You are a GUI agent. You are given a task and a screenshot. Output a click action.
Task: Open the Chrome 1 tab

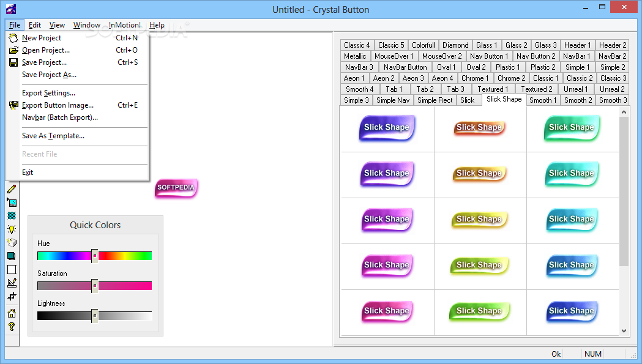tap(475, 78)
